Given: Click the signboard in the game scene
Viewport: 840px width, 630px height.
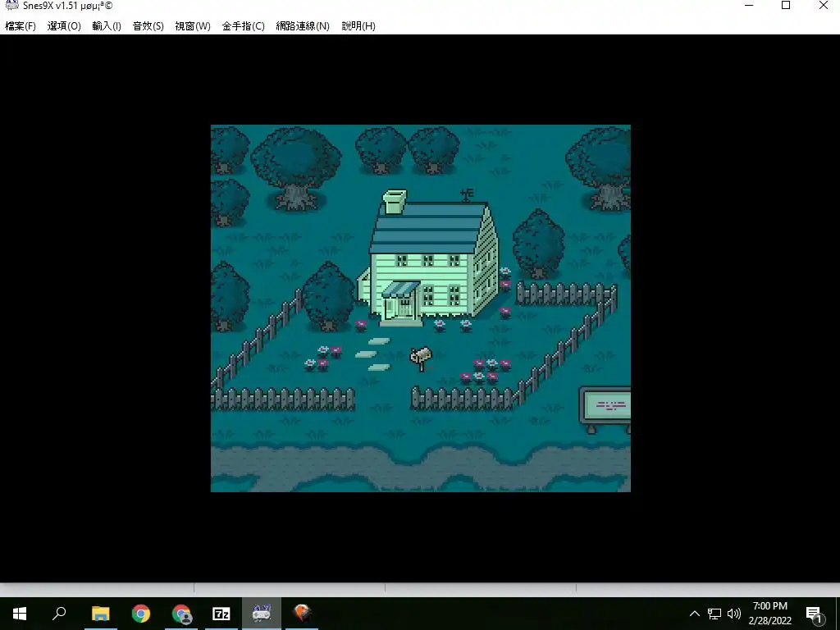Looking at the screenshot, I should tap(605, 409).
